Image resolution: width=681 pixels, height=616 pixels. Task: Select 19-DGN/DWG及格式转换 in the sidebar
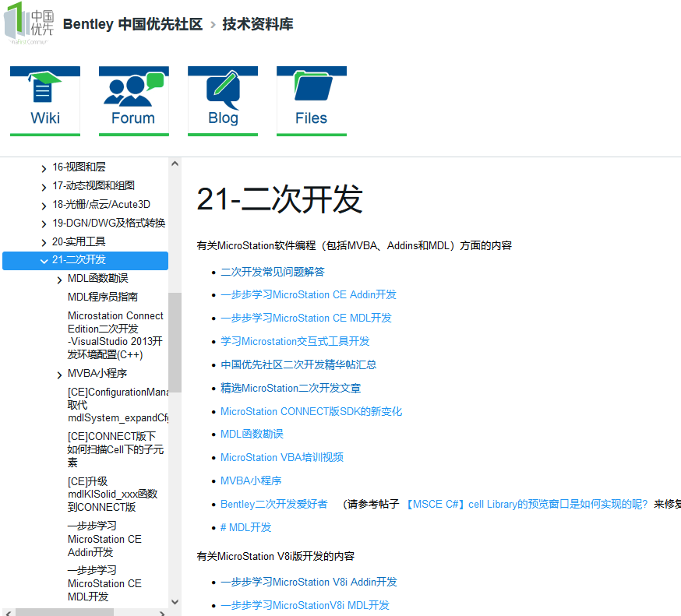click(108, 224)
